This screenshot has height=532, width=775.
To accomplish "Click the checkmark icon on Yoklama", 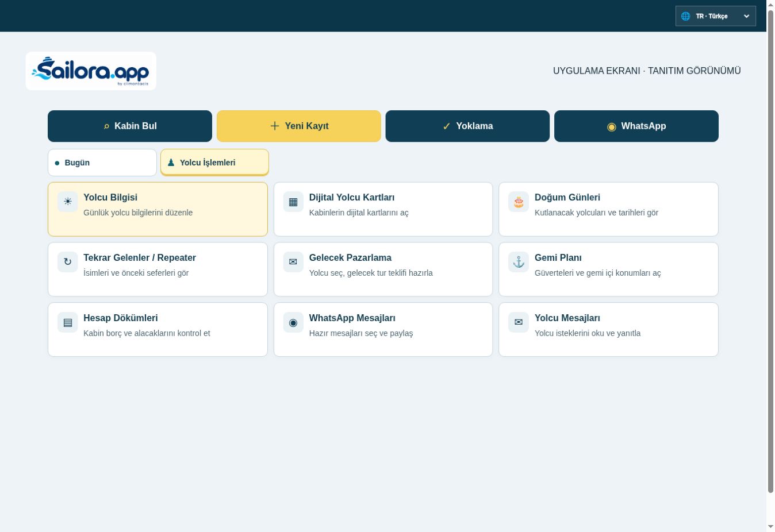I will [447, 126].
